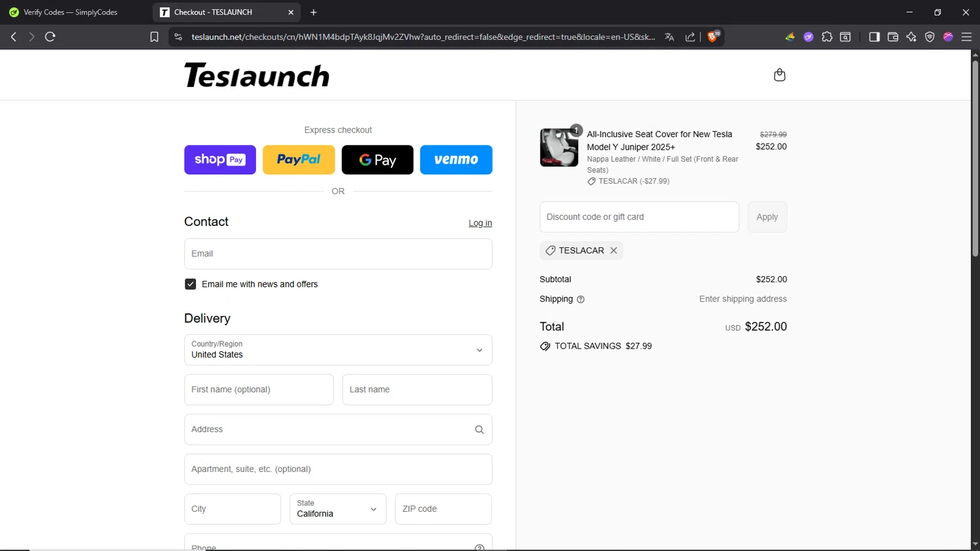
Task: Open the browser extensions puzzle icon
Action: click(x=827, y=37)
